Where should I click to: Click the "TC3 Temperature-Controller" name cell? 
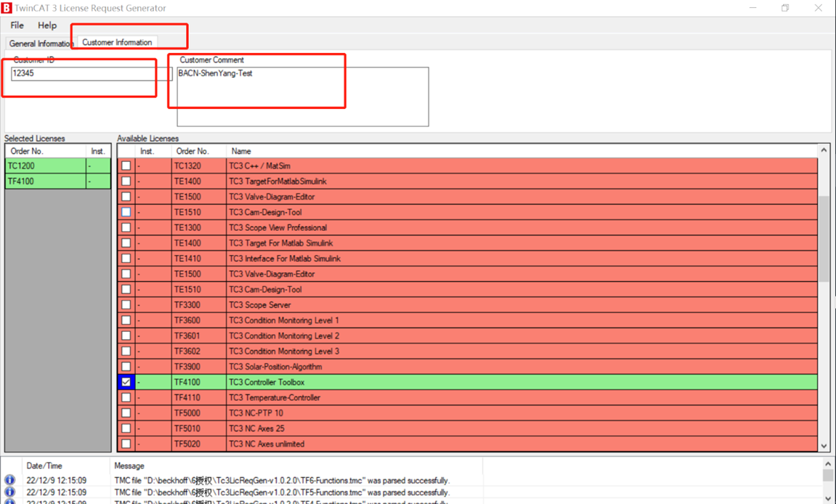click(x=522, y=397)
